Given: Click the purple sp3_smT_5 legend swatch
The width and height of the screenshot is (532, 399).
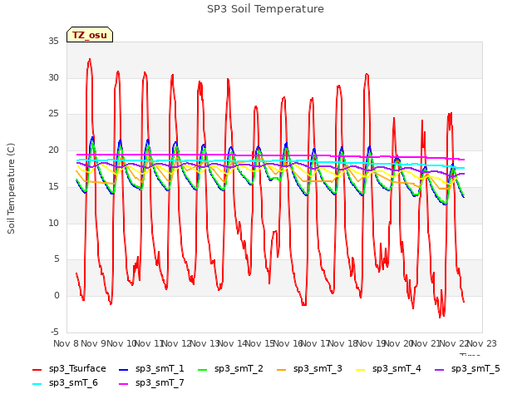Looking at the screenshot, I should coord(440,369).
